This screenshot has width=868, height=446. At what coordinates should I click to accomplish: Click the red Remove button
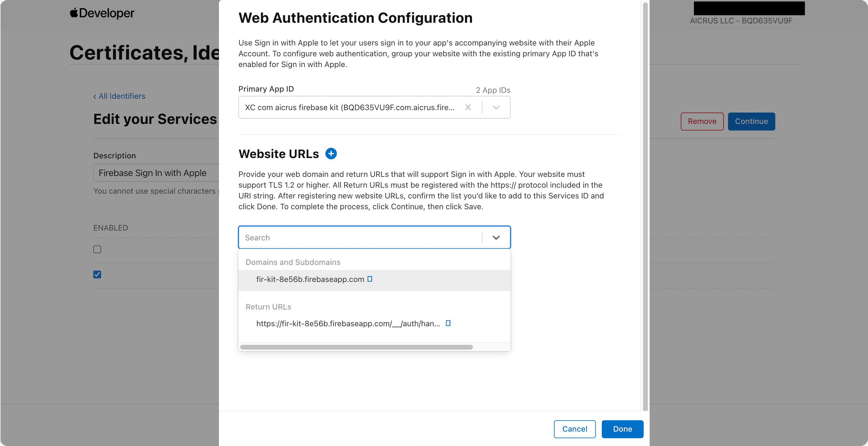(x=702, y=121)
